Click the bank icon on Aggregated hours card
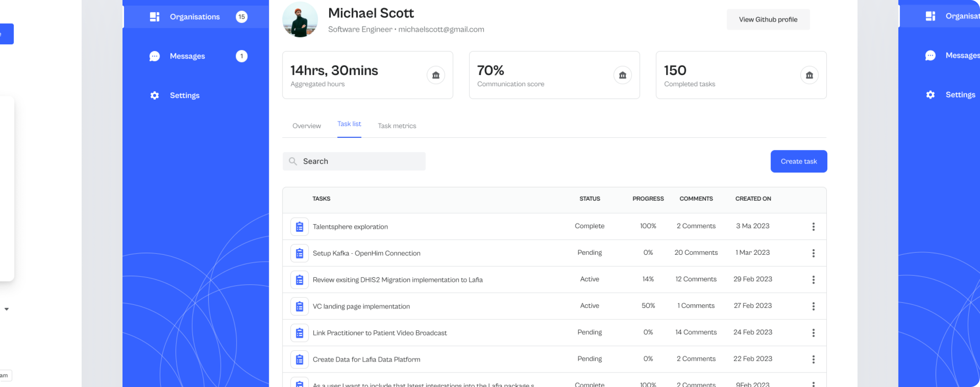980x387 pixels. coord(436,75)
